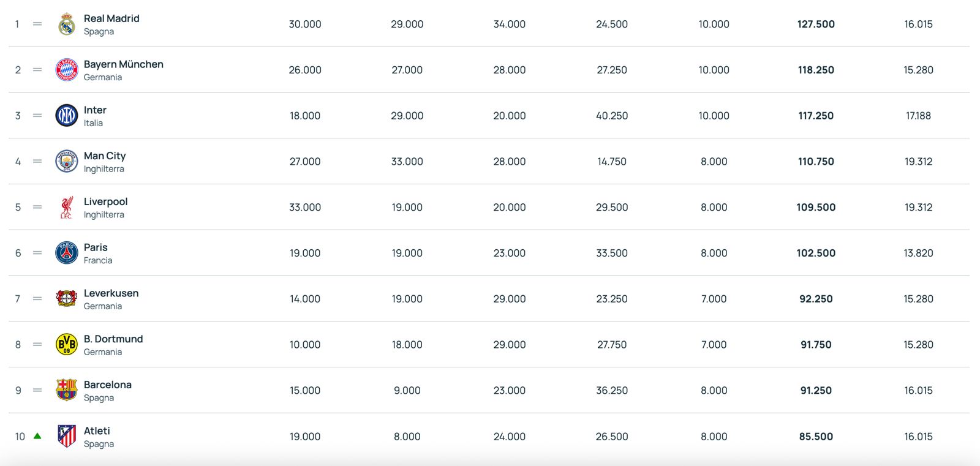Screen dimensions: 980x466
Task: Click the B. Dortmund BVB logo
Action: tap(67, 345)
